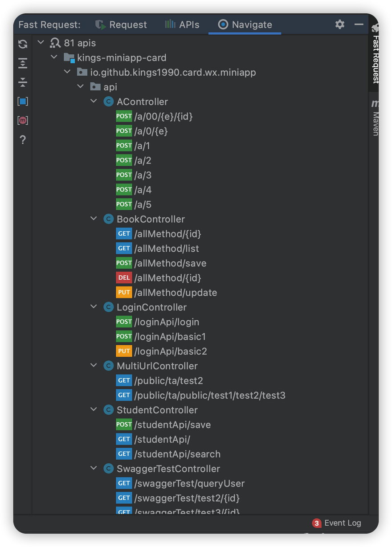The image size is (392, 547).
Task: Toggle the blue square select-module icon
Action: [x=23, y=102]
